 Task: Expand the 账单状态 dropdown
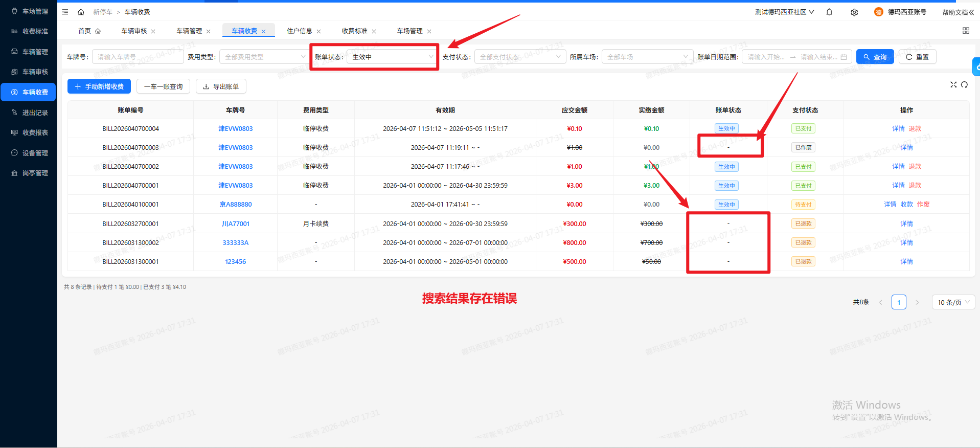click(x=392, y=57)
